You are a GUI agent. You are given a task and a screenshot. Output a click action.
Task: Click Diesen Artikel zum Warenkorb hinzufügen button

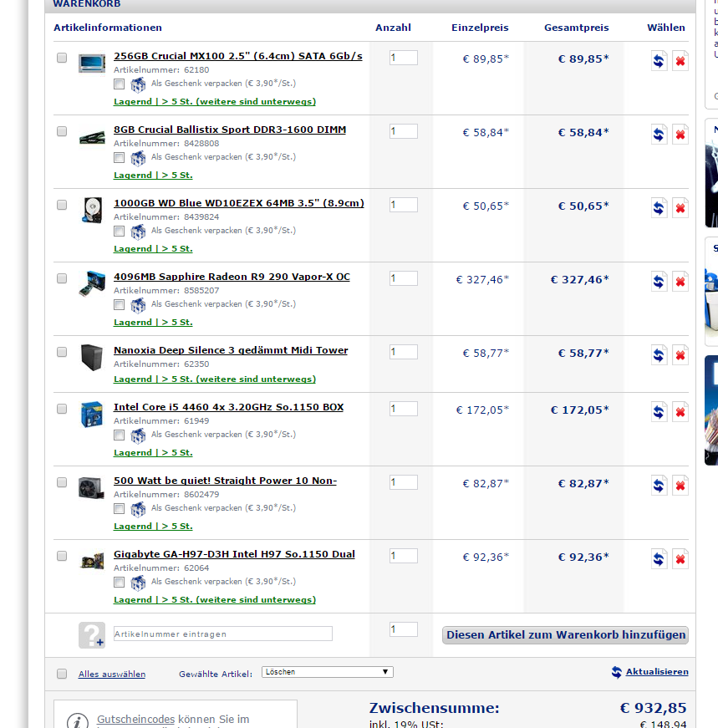click(565, 634)
